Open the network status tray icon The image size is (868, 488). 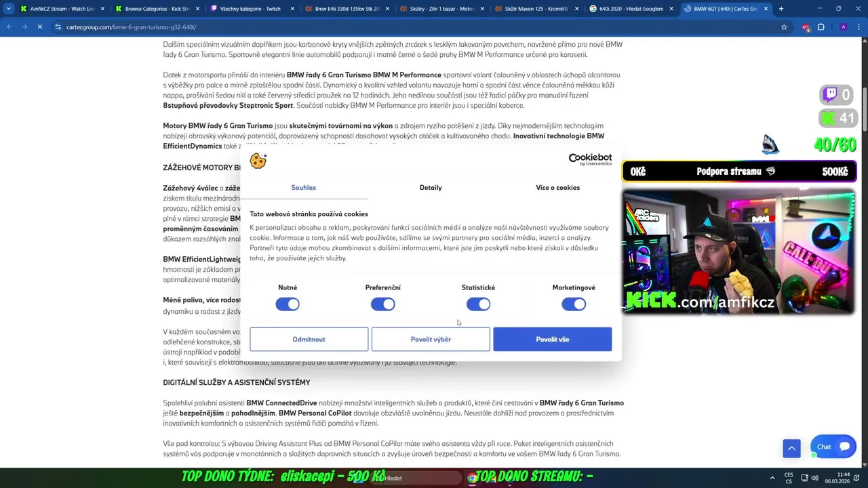[x=804, y=478]
